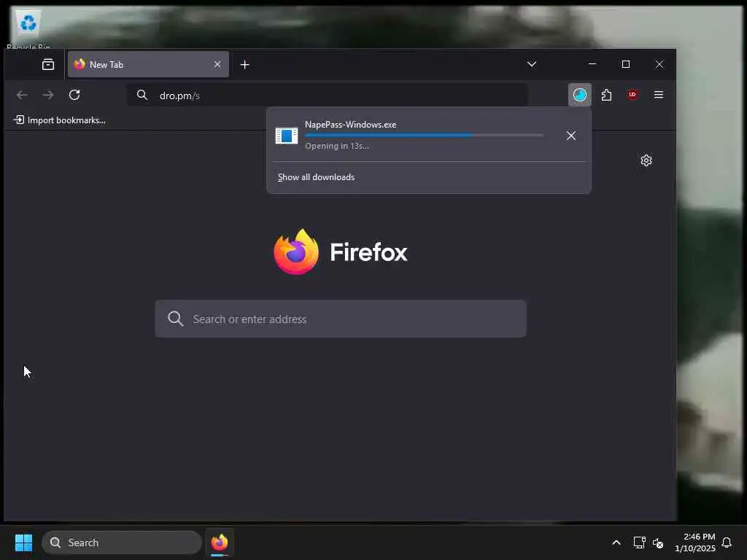Click Import bookmarks in bookmarks toolbar
This screenshot has height=560, width=747.
(x=60, y=120)
